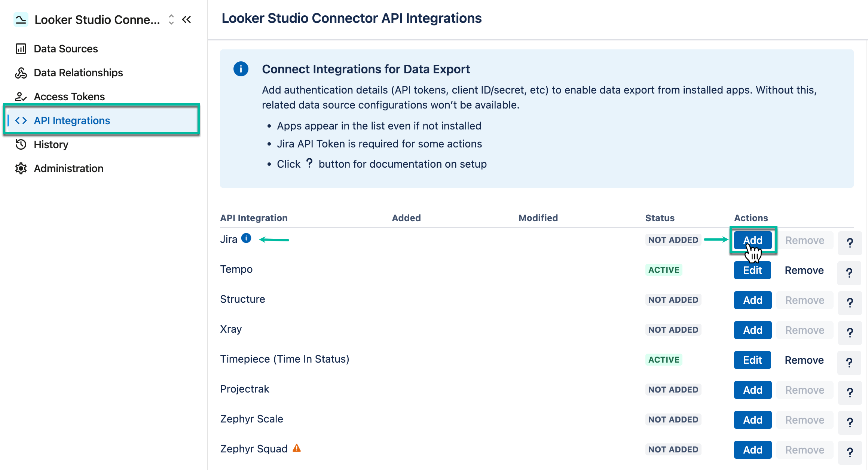
Task: Select the Data Sources icon in sidebar
Action: pyautogui.click(x=21, y=48)
